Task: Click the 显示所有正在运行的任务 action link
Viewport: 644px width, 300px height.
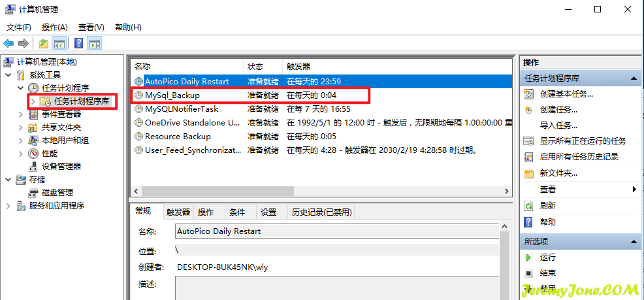Action: pos(583,141)
